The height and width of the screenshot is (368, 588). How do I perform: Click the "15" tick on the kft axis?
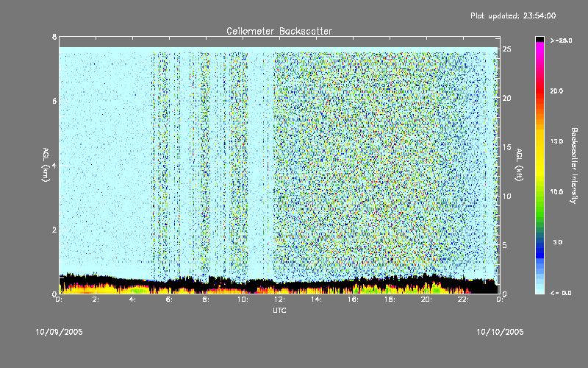506,147
